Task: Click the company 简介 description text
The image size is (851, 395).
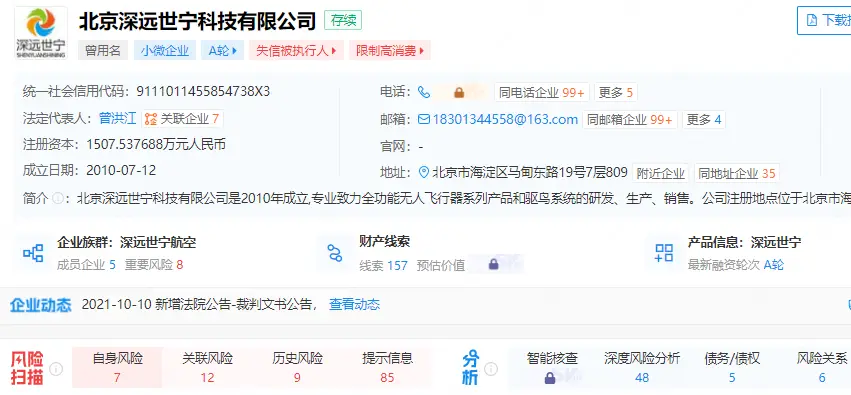Action: point(464,198)
